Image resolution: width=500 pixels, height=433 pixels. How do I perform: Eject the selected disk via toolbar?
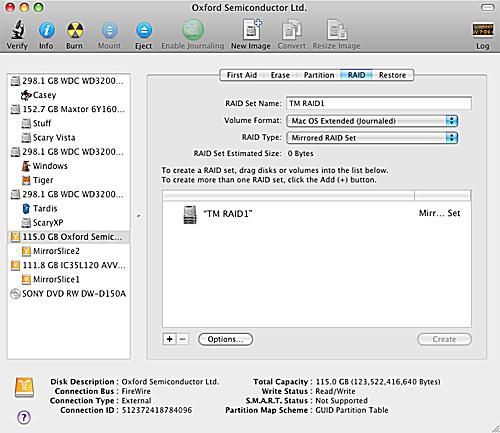(x=144, y=30)
